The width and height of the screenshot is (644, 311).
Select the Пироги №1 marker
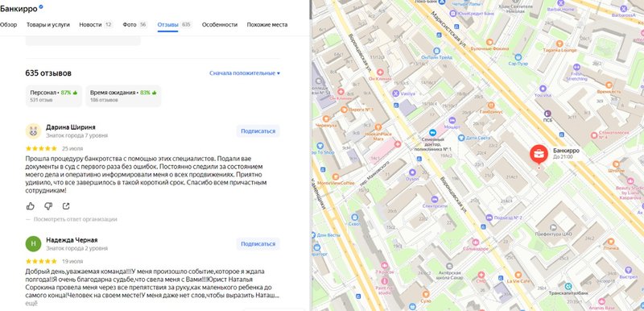click(344, 110)
